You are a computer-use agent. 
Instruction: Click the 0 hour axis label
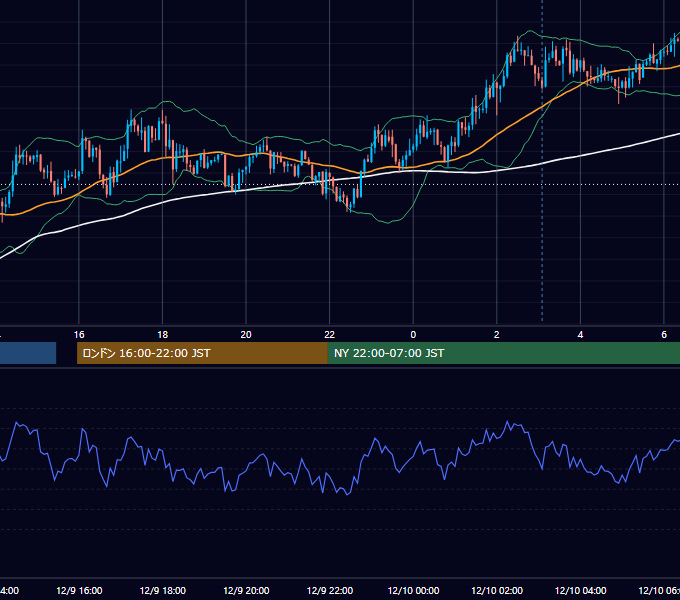coord(413,335)
